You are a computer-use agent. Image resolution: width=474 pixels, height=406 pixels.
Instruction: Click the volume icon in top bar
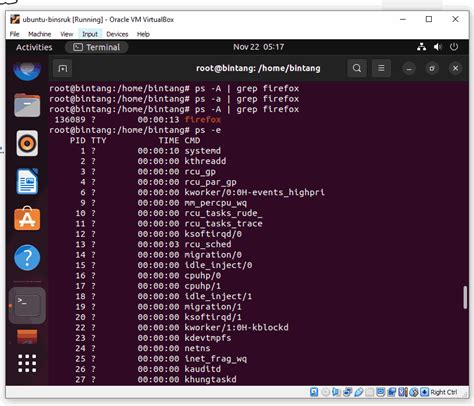click(x=438, y=47)
